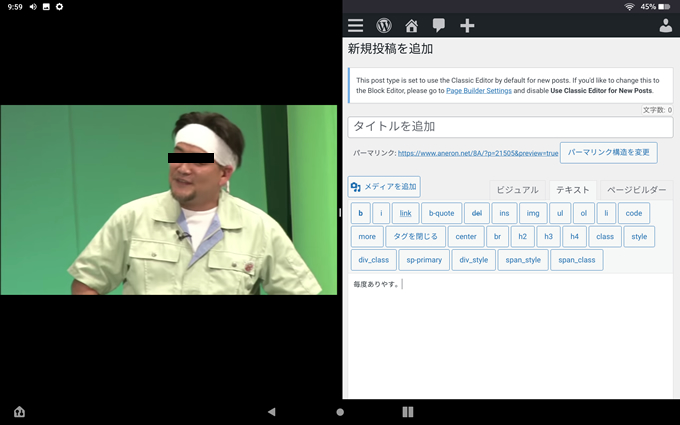The image size is (680, 425).
Task: Tap the settings gear in status bar
Action: click(x=59, y=7)
